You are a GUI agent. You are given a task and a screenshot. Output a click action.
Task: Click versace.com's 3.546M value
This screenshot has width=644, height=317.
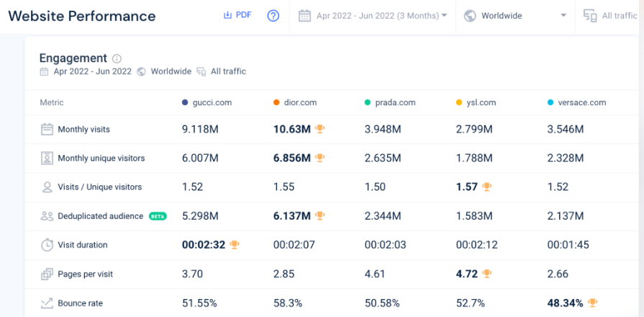[566, 130]
